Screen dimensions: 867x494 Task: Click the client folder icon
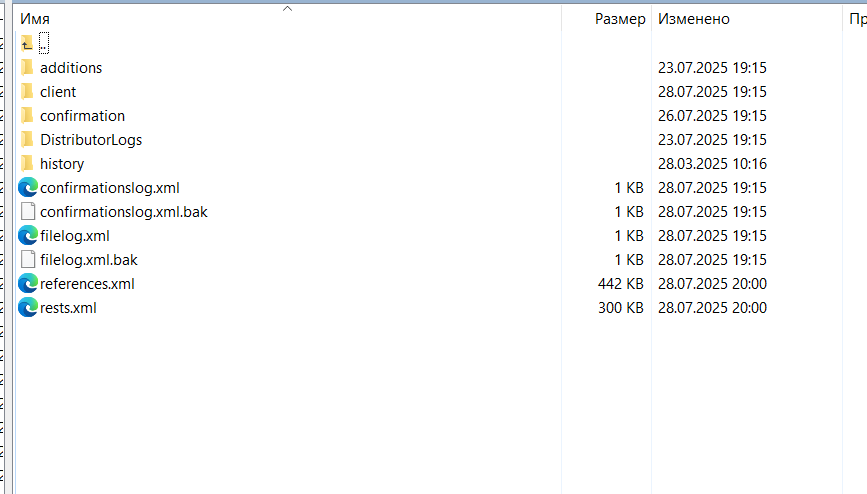(x=27, y=91)
